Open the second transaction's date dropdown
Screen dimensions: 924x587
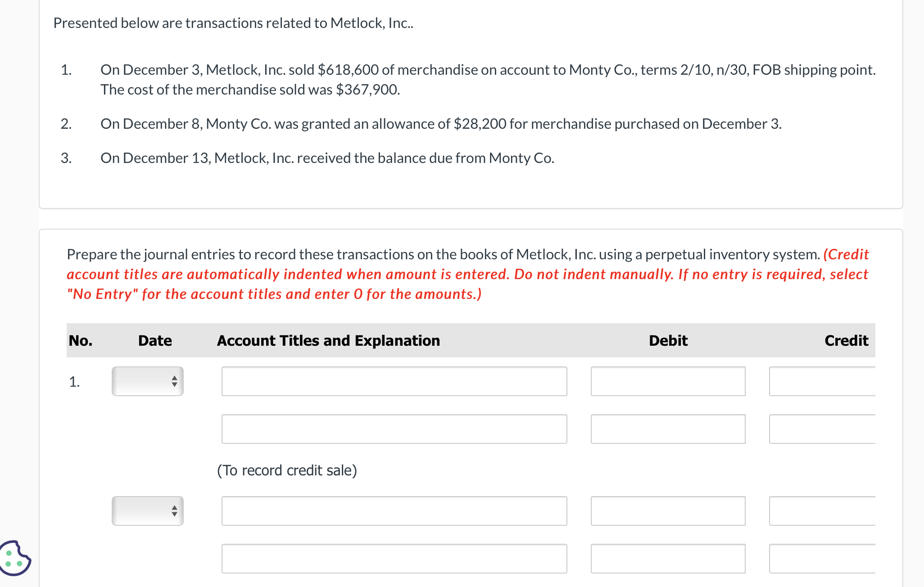[147, 510]
